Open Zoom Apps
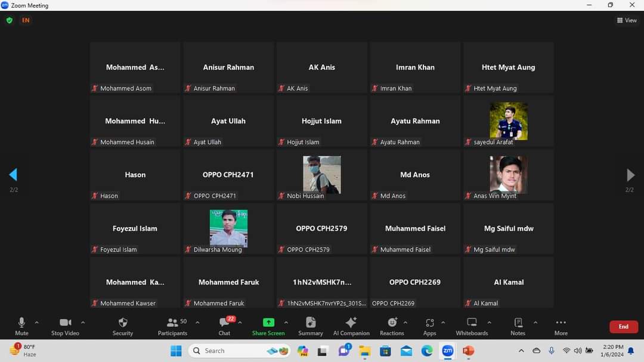 (x=429, y=327)
